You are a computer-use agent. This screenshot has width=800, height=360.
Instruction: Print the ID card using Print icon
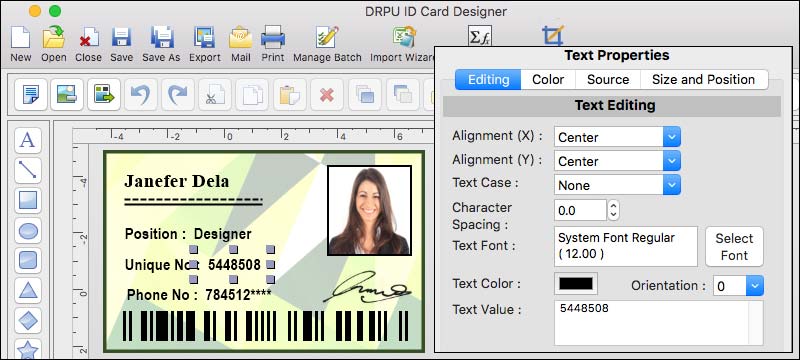pyautogui.click(x=273, y=38)
